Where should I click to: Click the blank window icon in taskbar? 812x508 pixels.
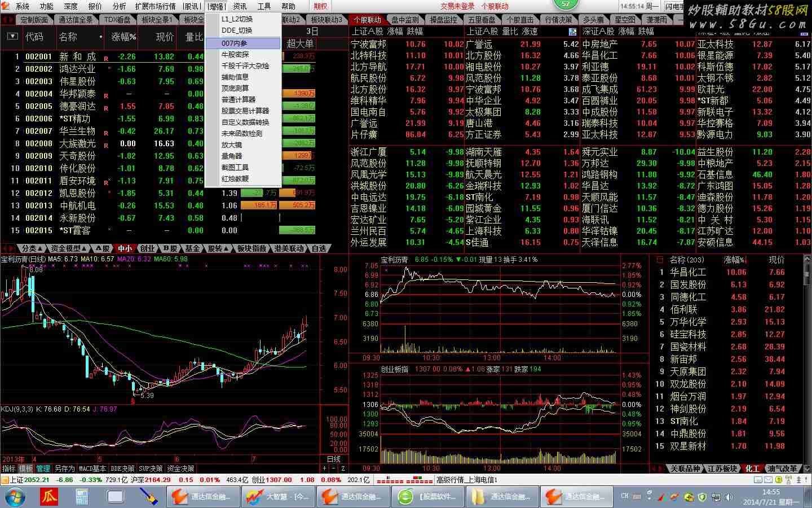[116, 497]
